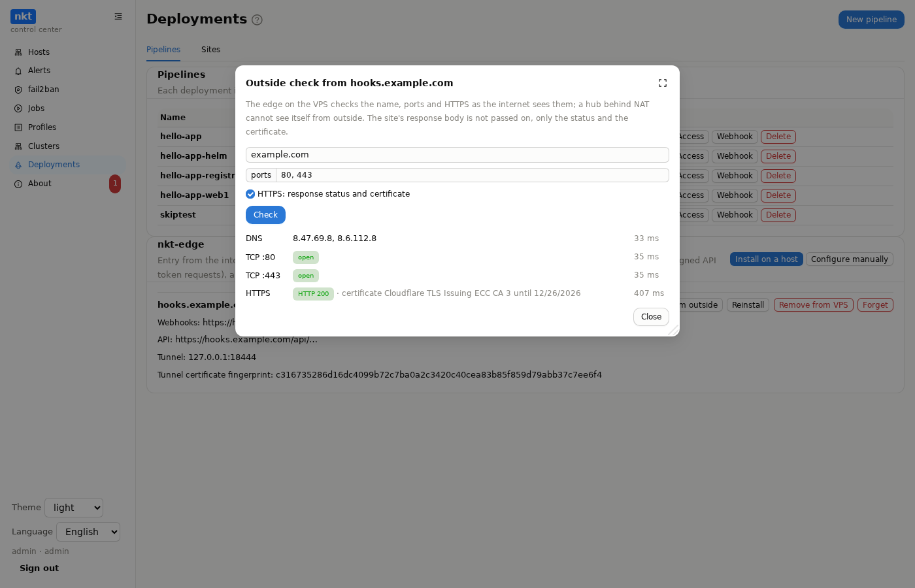Click Remove from VPS button
The image size is (915, 588).
[813, 305]
